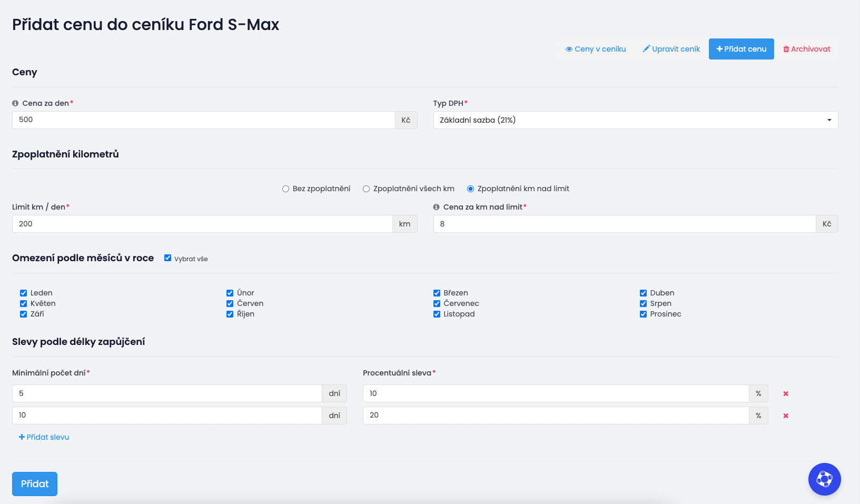This screenshot has width=860, height=504.
Task: Open the help lifebuoy chat widget
Action: (x=824, y=479)
